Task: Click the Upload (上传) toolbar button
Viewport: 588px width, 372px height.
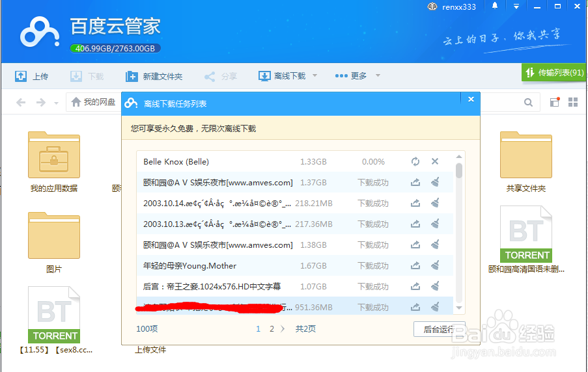Action: [31, 77]
